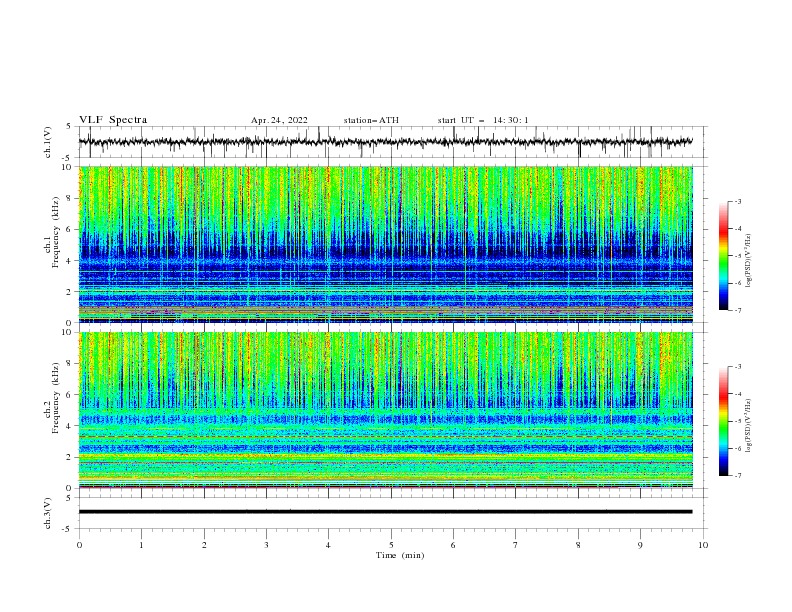Click the ch.2 spectrogram color bar
Image resolution: width=792 pixels, height=612 pixels.
(x=723, y=421)
